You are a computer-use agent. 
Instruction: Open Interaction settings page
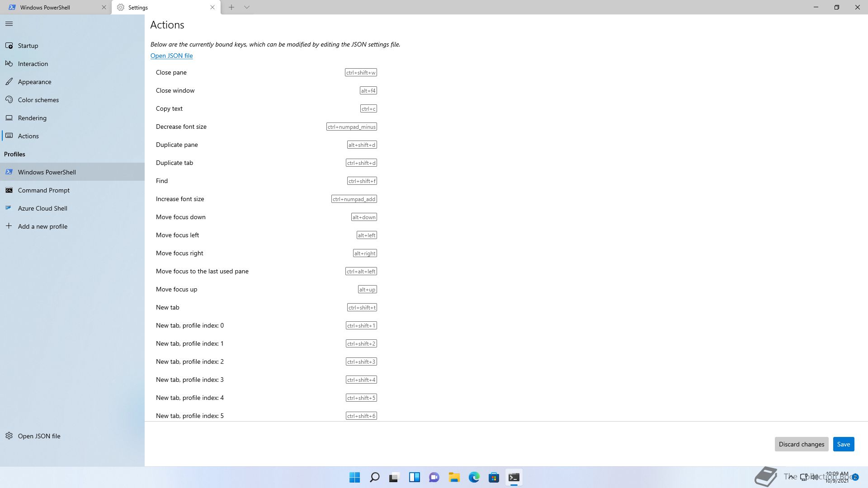(72, 64)
